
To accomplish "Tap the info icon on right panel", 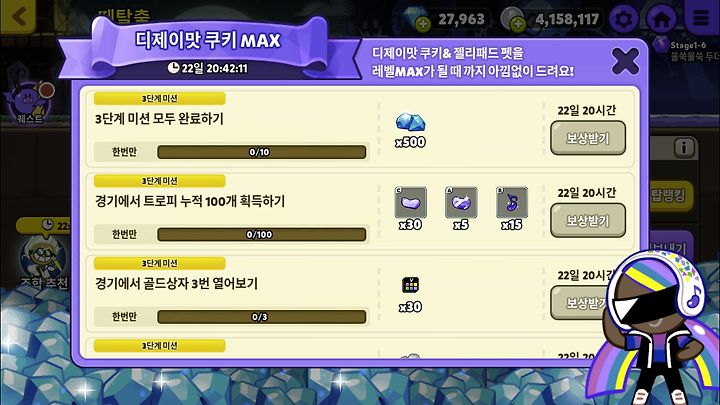I will pos(684,147).
